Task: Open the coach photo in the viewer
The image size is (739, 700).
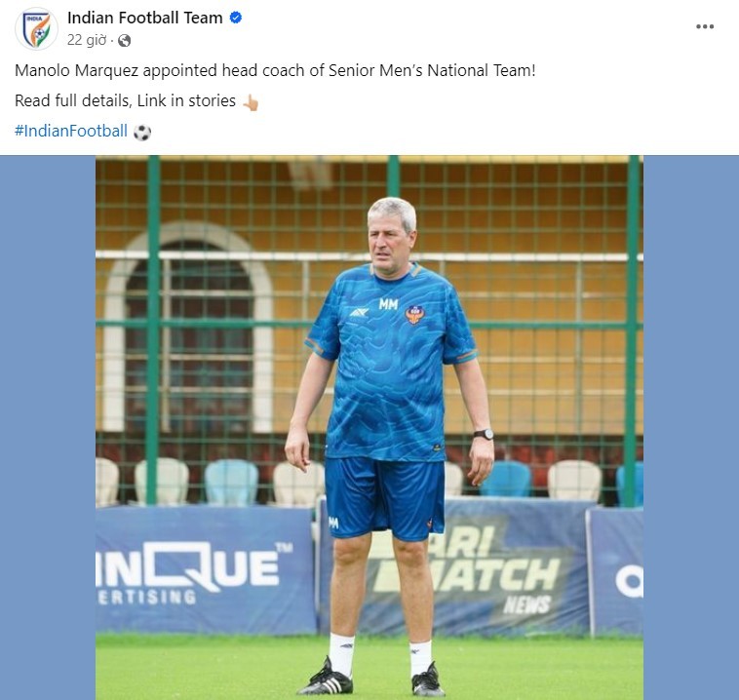Action: 369,428
